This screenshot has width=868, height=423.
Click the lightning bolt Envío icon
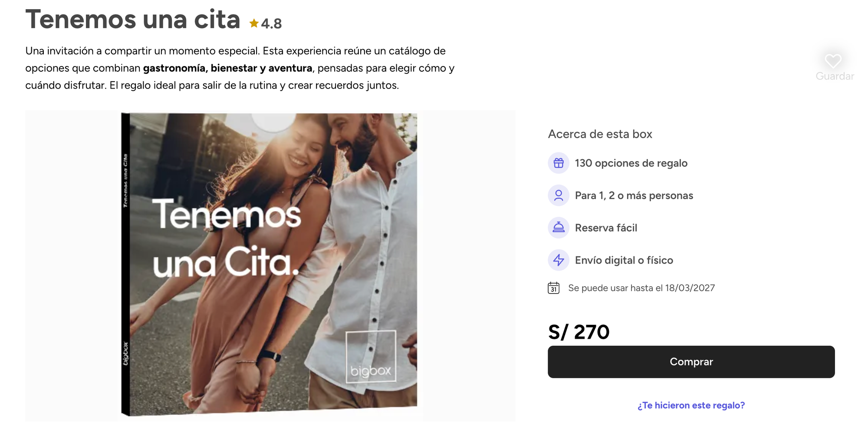click(559, 260)
